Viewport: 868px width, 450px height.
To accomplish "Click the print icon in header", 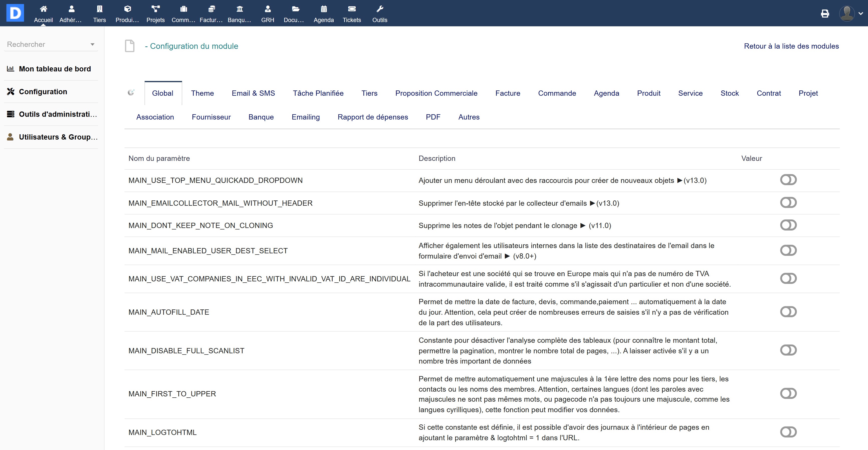I will (825, 14).
